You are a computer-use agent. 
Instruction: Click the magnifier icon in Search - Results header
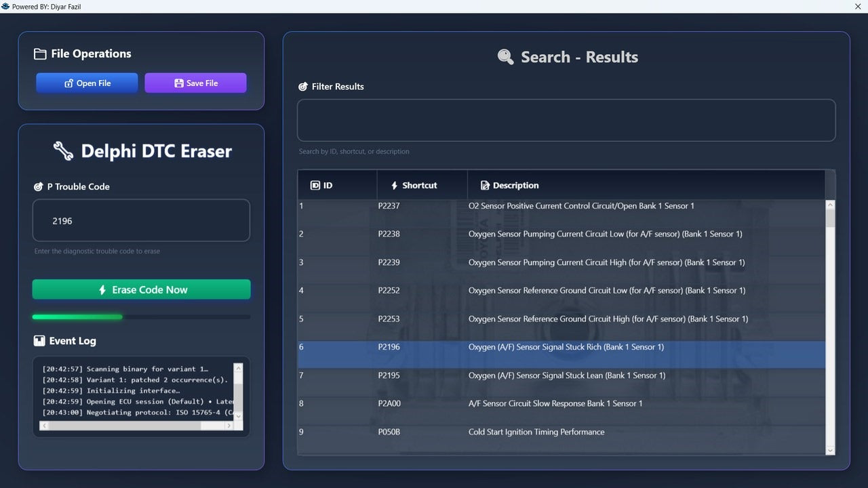505,57
